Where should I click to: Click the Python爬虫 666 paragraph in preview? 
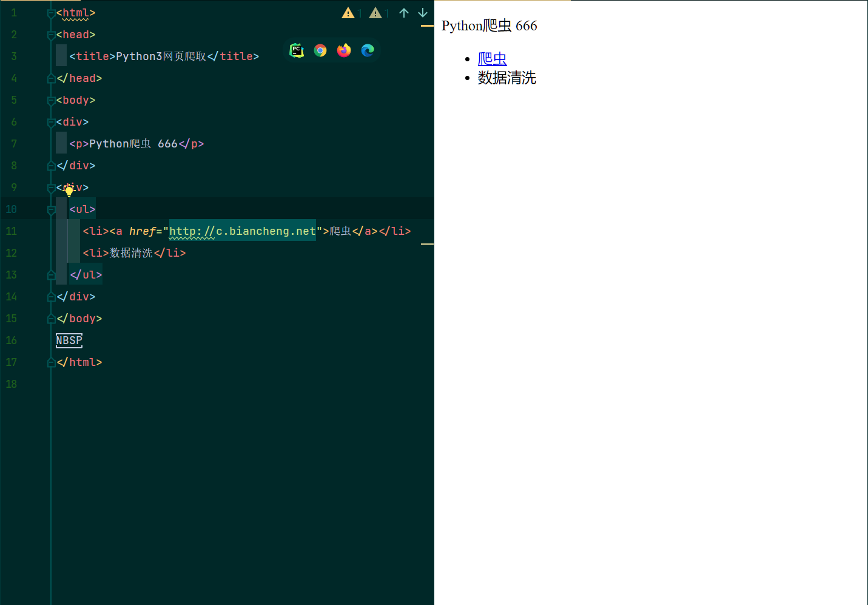click(489, 25)
